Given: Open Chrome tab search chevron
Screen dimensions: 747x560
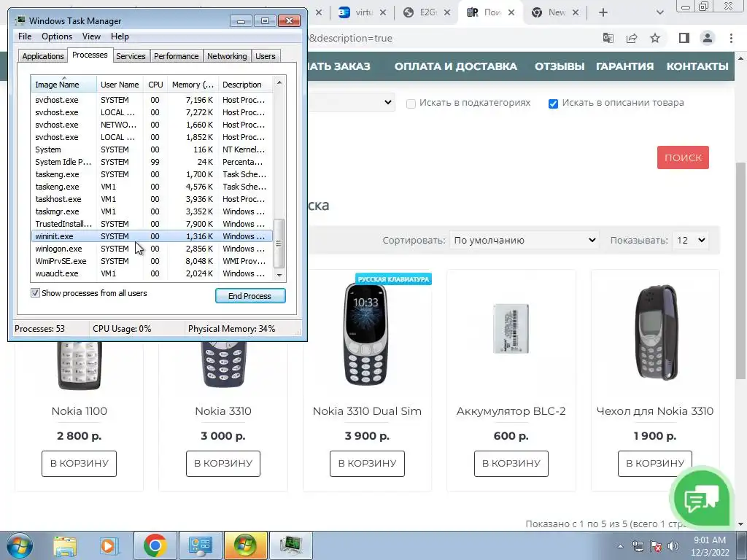Looking at the screenshot, I should pyautogui.click(x=659, y=12).
